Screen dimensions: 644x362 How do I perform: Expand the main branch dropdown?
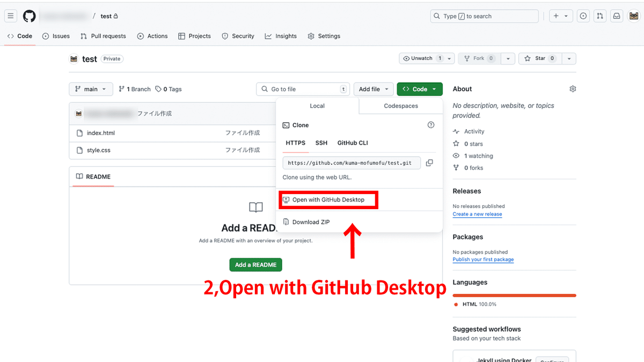[x=91, y=89]
